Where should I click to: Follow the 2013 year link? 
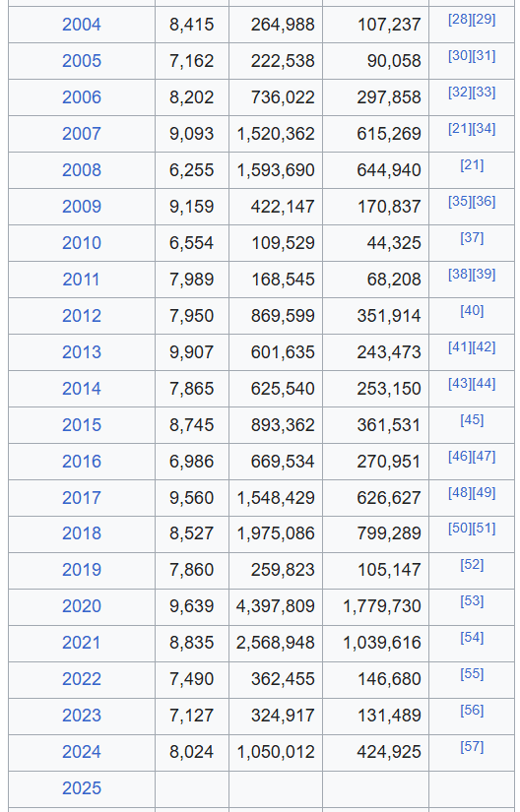[82, 352]
